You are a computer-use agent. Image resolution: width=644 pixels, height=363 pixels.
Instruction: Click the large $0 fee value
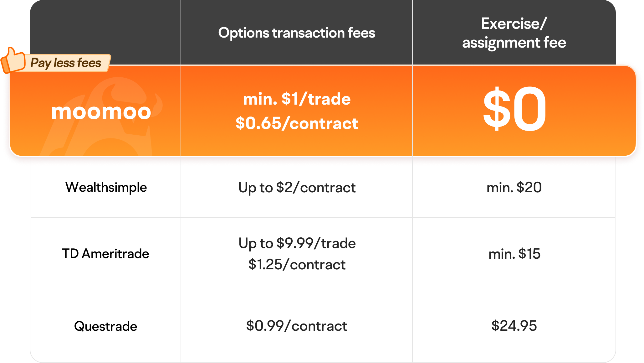[514, 110]
